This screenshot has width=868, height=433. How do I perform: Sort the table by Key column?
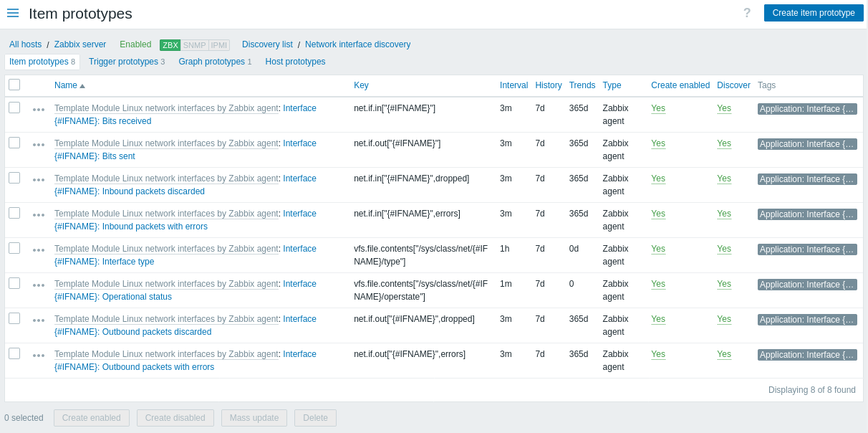tap(361, 85)
